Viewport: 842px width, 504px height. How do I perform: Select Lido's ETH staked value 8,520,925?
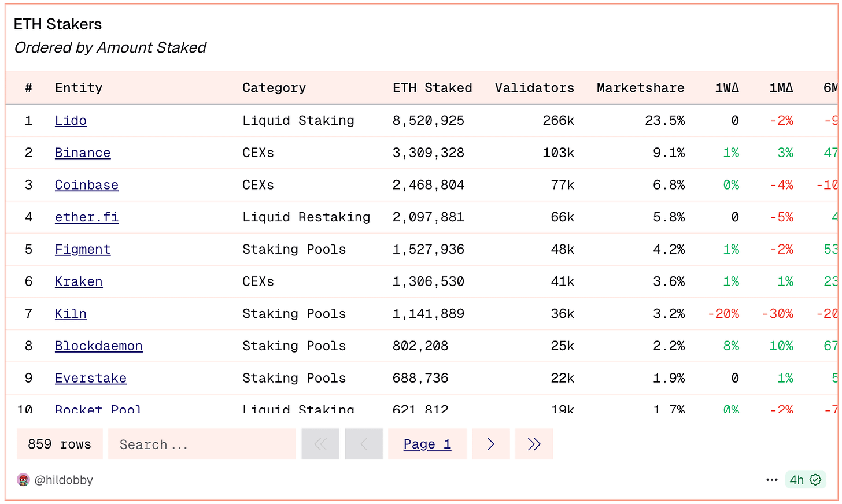pyautogui.click(x=429, y=121)
